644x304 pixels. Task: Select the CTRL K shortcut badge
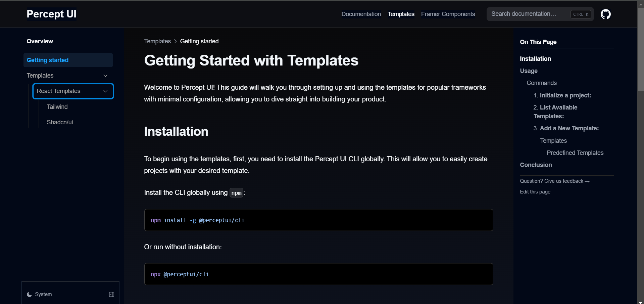pyautogui.click(x=580, y=14)
